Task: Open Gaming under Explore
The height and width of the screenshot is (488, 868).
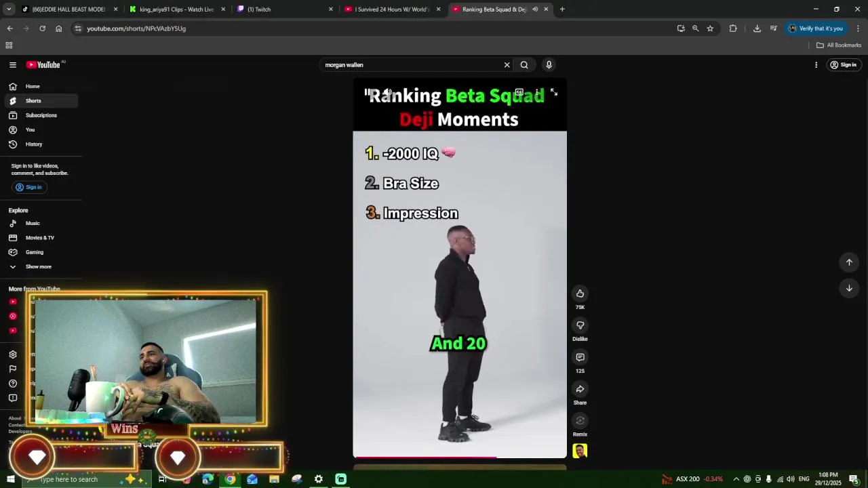Action: [x=41, y=252]
